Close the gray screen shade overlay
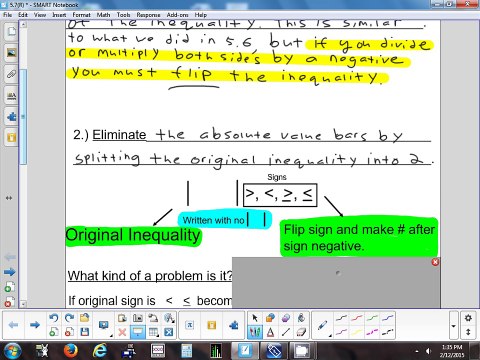This screenshot has height=360, width=480. (435, 262)
